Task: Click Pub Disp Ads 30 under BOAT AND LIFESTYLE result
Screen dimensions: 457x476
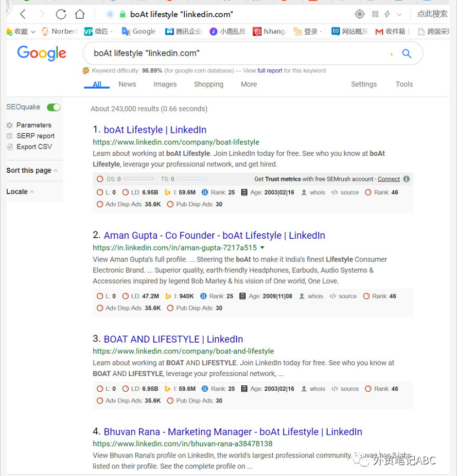Action: pyautogui.click(x=195, y=401)
